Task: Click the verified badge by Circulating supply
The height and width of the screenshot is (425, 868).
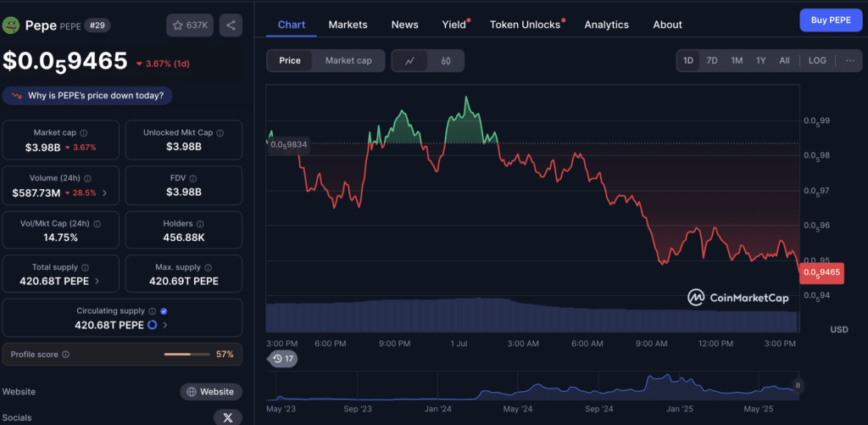Action: click(164, 311)
